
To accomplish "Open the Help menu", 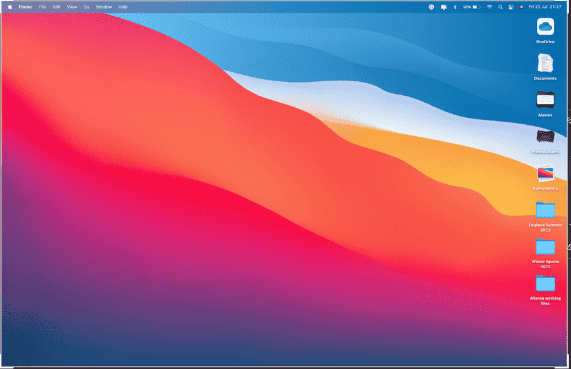I will (123, 7).
